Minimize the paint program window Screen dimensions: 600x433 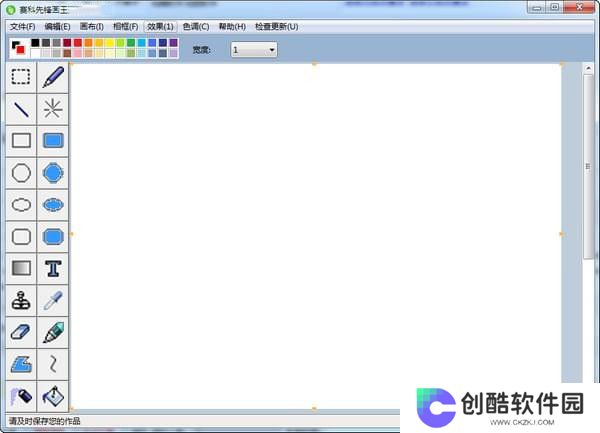(x=537, y=7)
